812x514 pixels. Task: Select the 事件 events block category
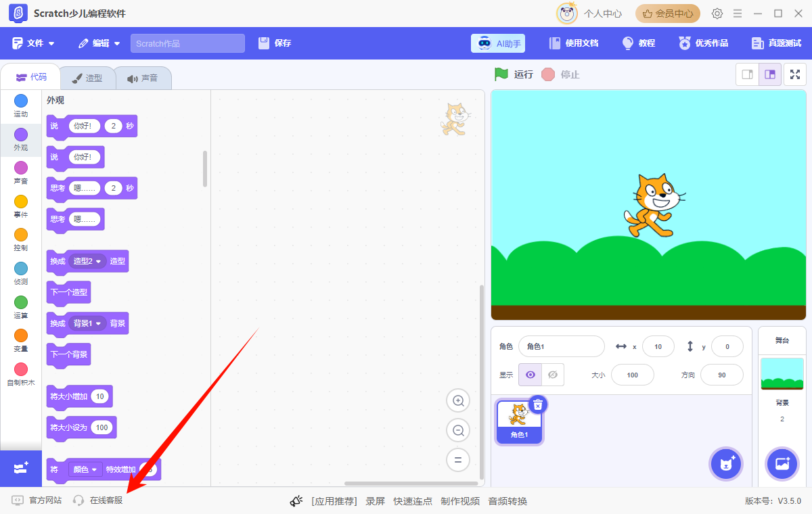20,206
